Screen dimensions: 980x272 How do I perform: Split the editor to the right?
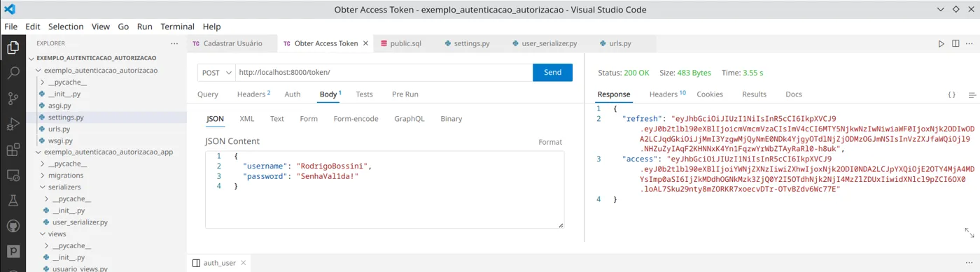955,43
